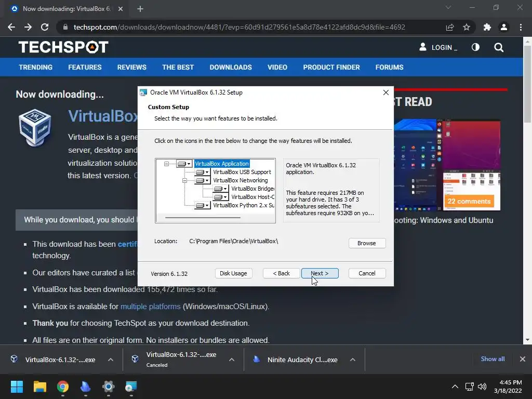Open the Chrome extensions puzzle icon
532x399 pixels.
[x=487, y=27]
